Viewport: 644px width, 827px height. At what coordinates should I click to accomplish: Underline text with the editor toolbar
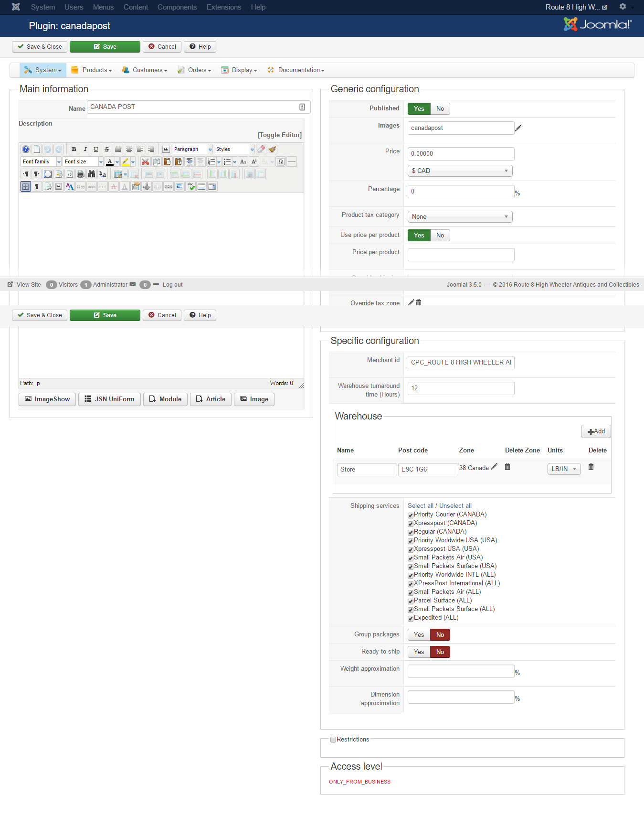coord(96,150)
